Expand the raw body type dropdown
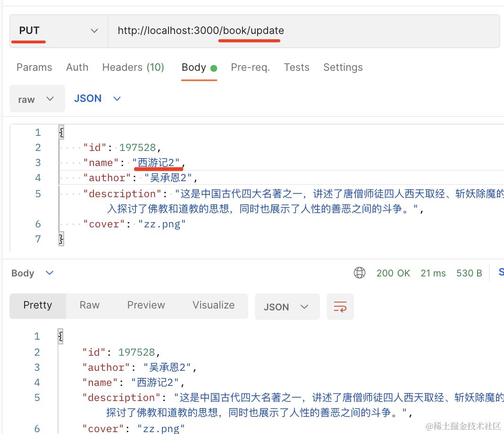The width and height of the screenshot is (504, 434). pyautogui.click(x=37, y=99)
